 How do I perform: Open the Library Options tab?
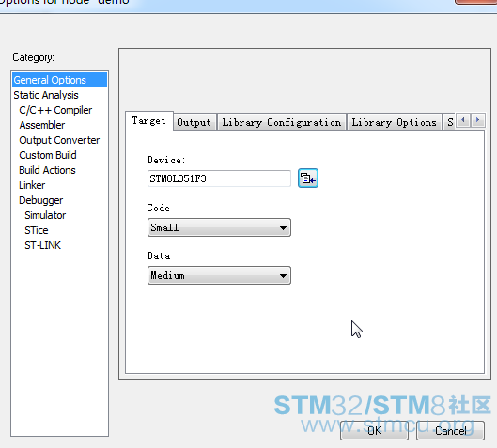coord(394,122)
